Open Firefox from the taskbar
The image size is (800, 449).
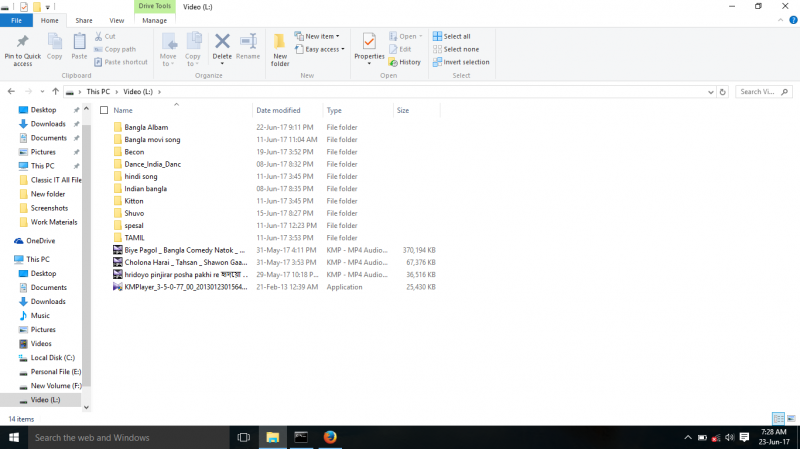point(330,437)
